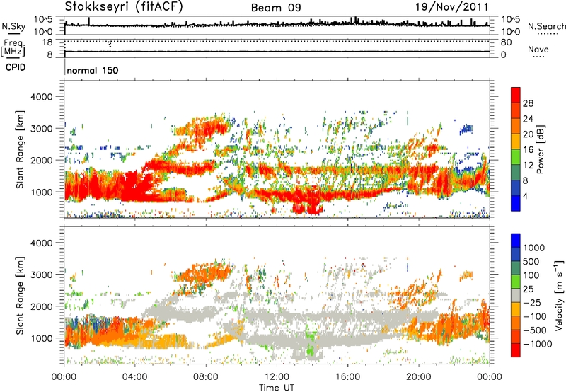Click the 'N.Search' legend label

[546, 26]
